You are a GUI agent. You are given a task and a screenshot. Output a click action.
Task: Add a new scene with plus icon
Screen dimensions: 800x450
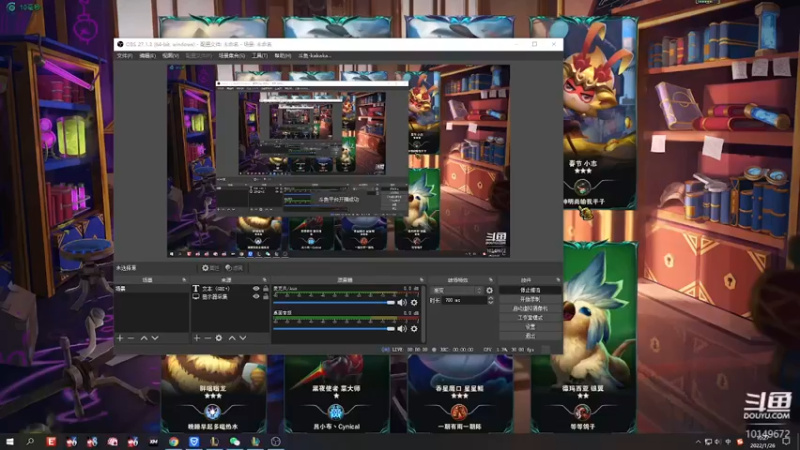click(x=120, y=338)
